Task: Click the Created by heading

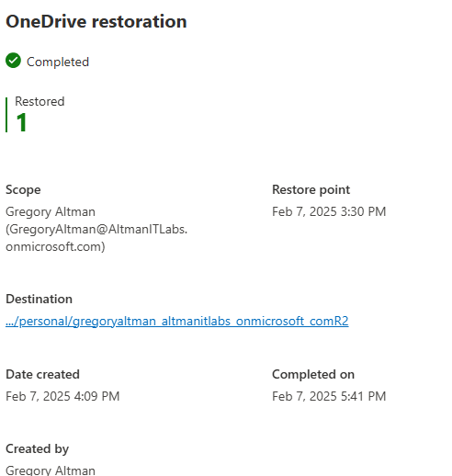Action: pos(37,449)
